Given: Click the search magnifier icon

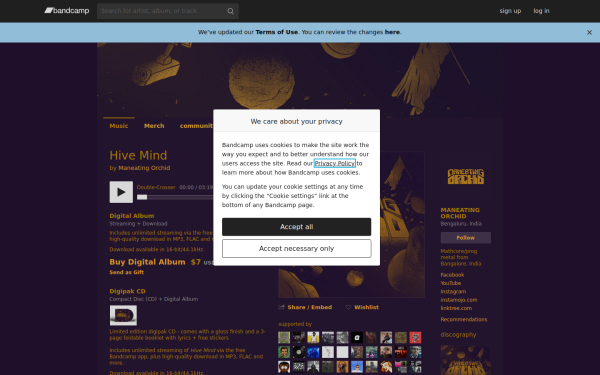Looking at the screenshot, I should [230, 11].
